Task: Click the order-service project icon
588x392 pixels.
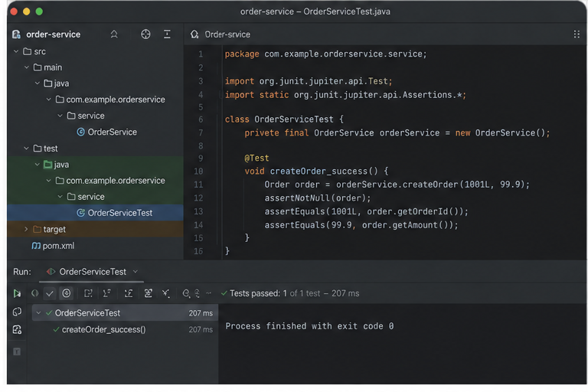Action: (x=16, y=34)
